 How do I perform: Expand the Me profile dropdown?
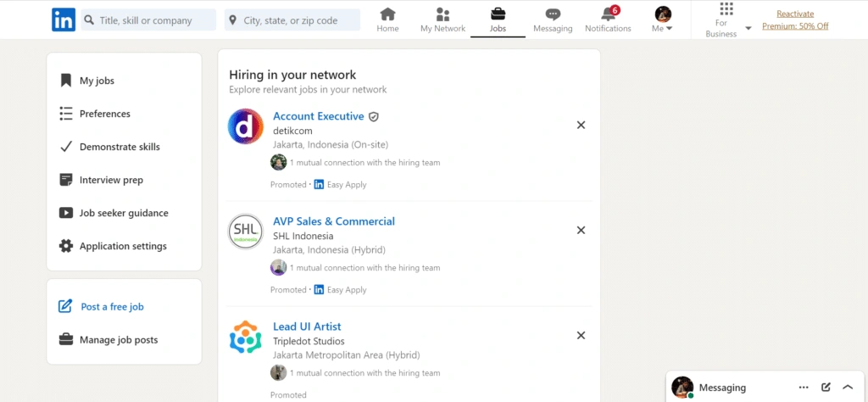coord(663,20)
